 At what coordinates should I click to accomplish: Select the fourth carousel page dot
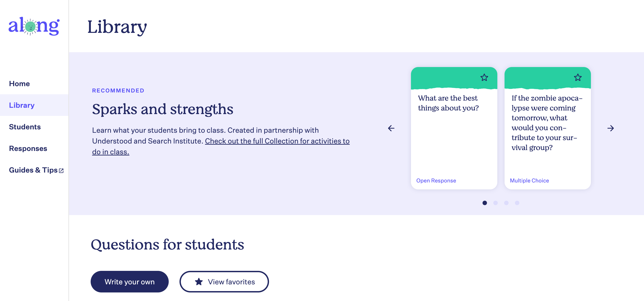[x=517, y=203]
